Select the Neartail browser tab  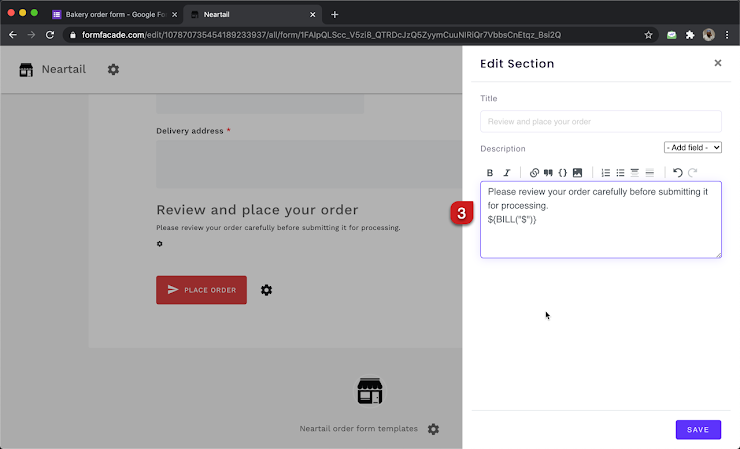[250, 14]
